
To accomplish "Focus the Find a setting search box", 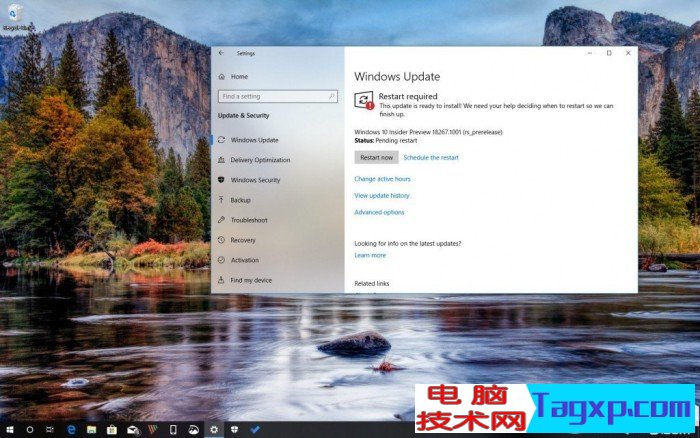I will click(x=278, y=96).
